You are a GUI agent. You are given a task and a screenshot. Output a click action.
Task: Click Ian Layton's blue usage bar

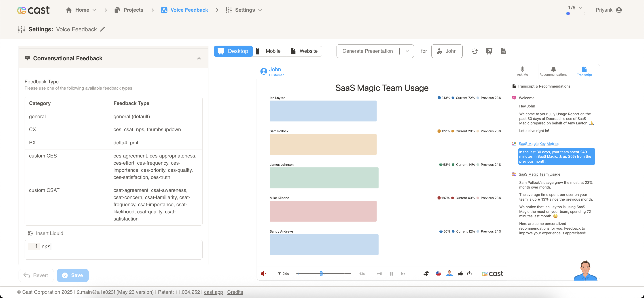pos(323,111)
